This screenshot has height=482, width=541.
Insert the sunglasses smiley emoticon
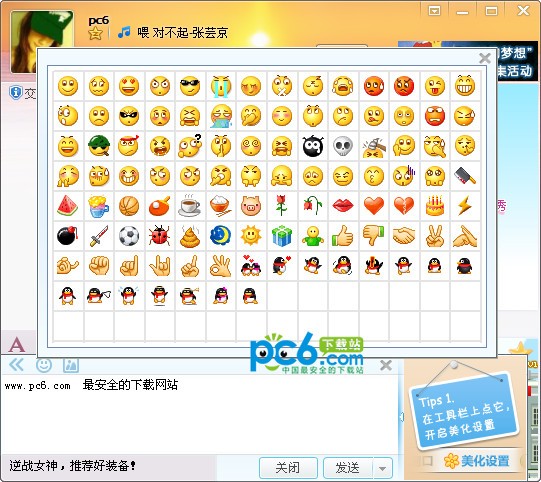[x=190, y=86]
